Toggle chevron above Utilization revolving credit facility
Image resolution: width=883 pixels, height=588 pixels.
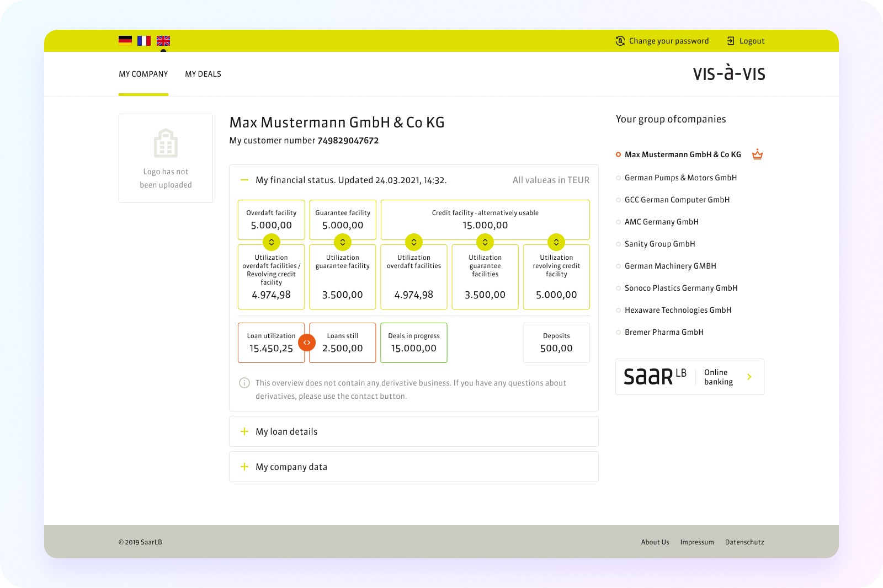tap(556, 242)
